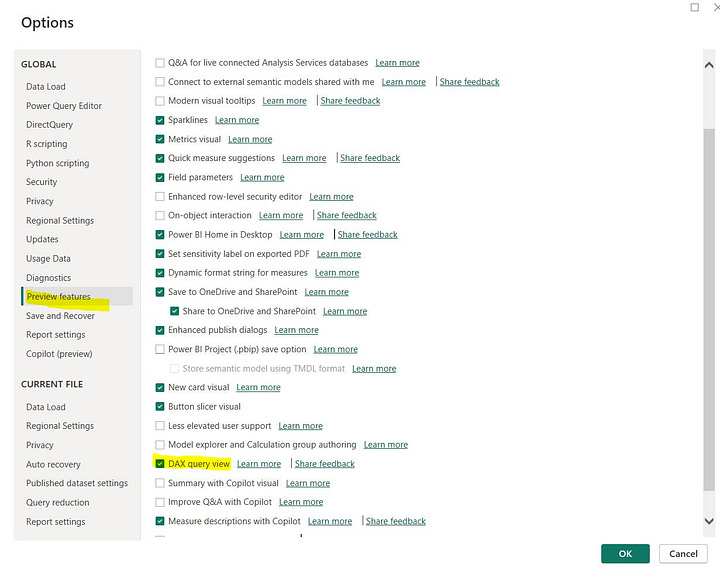This screenshot has height=577, width=720.
Task: Open Learn more for Metrics visual
Action: pyautogui.click(x=250, y=139)
